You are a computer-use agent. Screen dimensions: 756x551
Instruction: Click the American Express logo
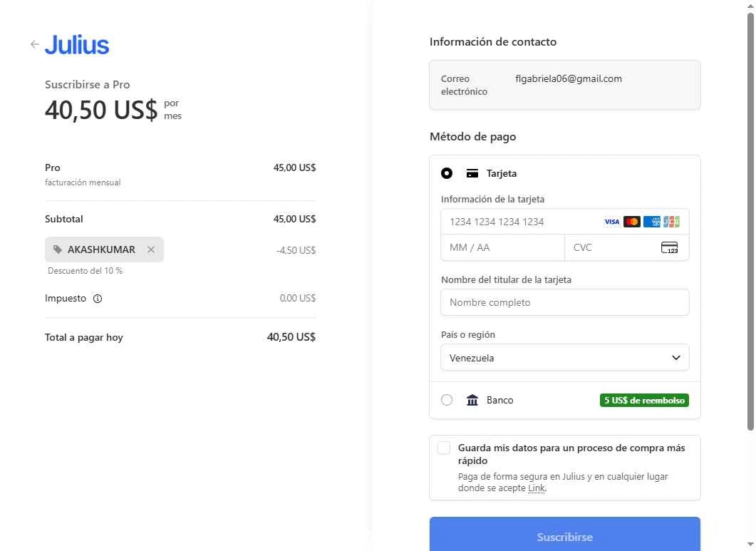tap(651, 222)
